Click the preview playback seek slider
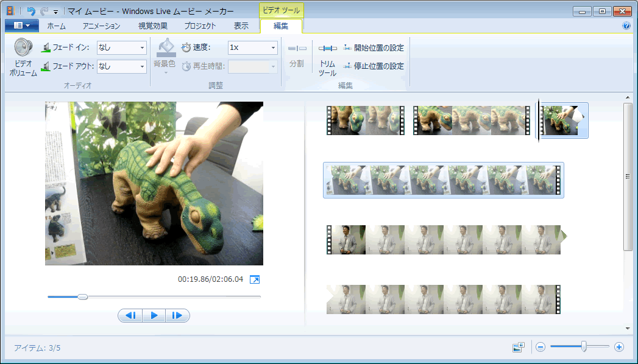 click(x=154, y=296)
